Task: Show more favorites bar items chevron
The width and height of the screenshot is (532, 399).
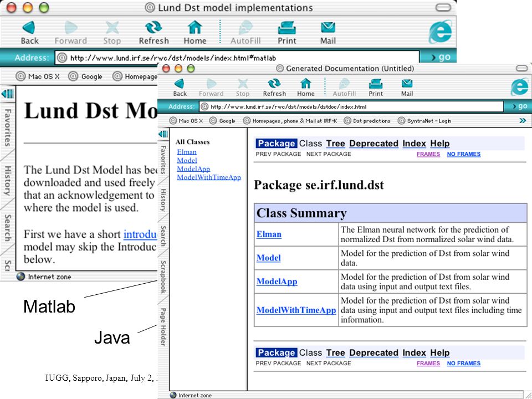Action: (x=523, y=120)
